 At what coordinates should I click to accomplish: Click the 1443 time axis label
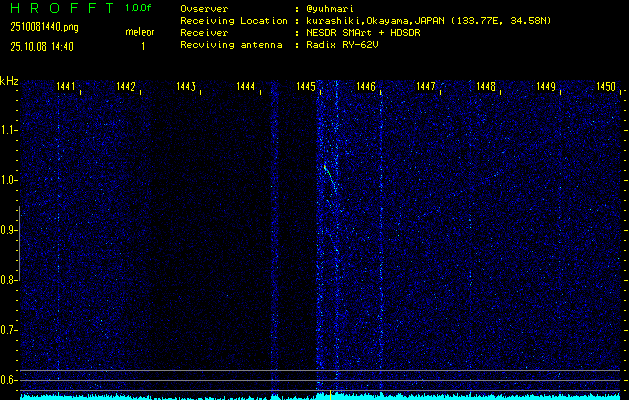[x=186, y=86]
